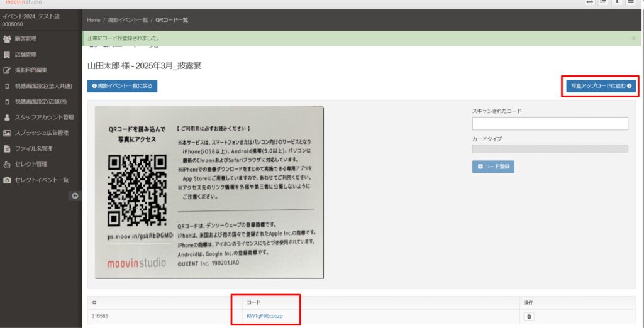This screenshot has height=328, width=644.
Task: Click the 撮影イベント一覧に戻る button
Action: coord(122,86)
